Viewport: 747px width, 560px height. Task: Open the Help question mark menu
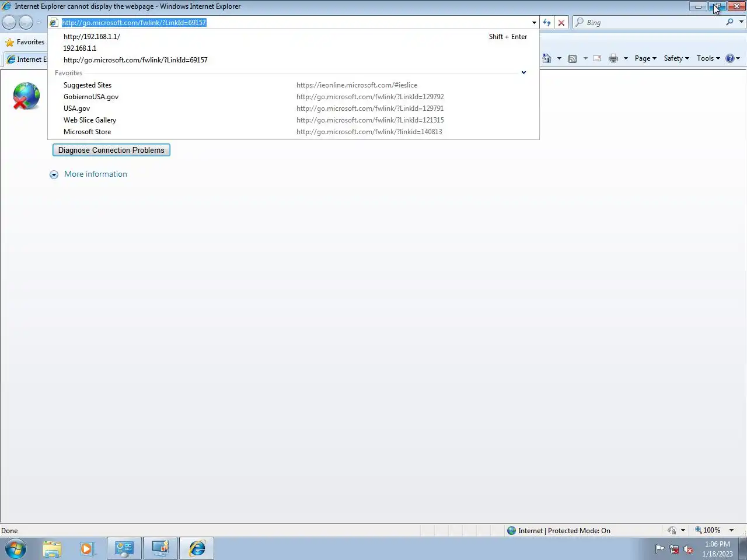pyautogui.click(x=732, y=58)
